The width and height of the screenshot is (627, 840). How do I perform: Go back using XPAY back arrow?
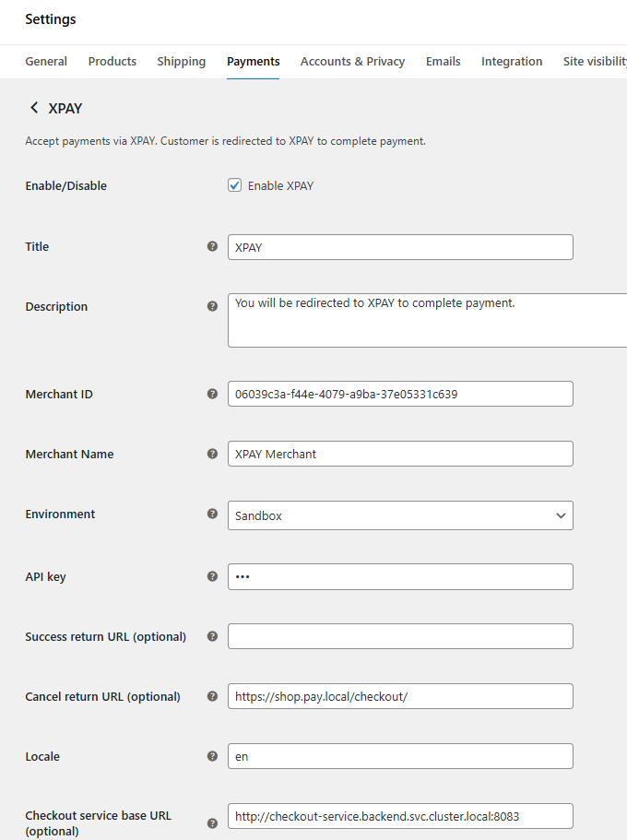35,109
